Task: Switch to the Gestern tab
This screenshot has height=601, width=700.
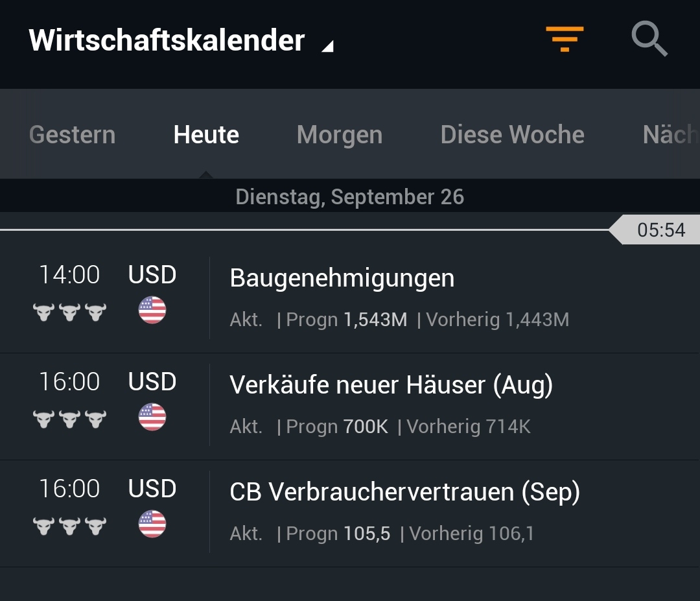Action: pos(72,135)
